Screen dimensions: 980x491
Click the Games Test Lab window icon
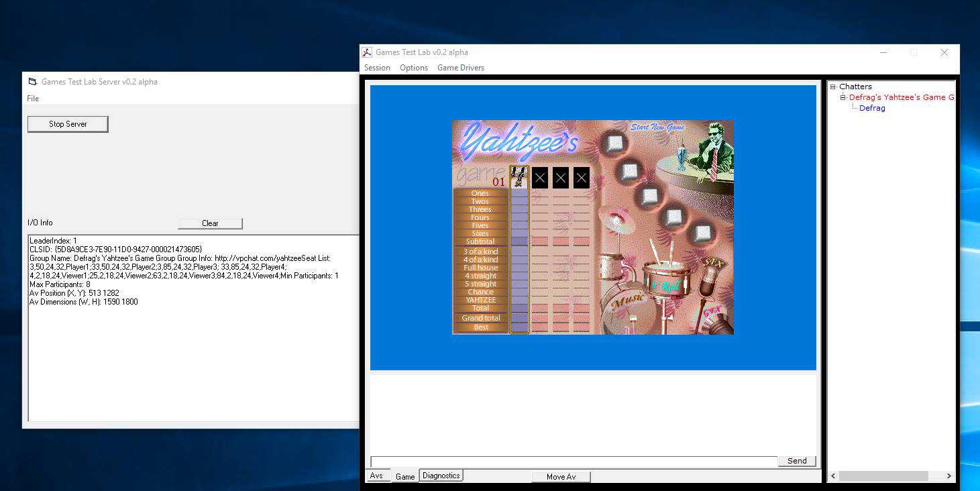coord(367,52)
